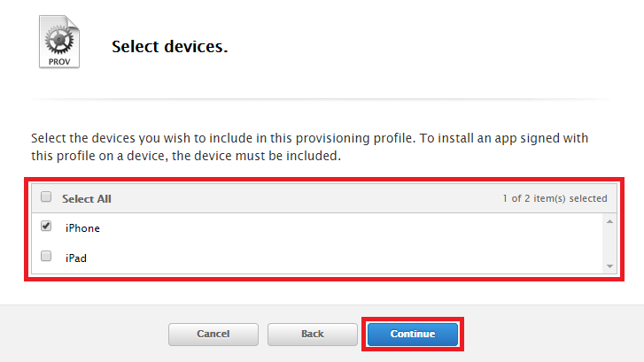Select the iPad label text
Image resolution: width=644 pixels, height=362 pixels.
76,258
